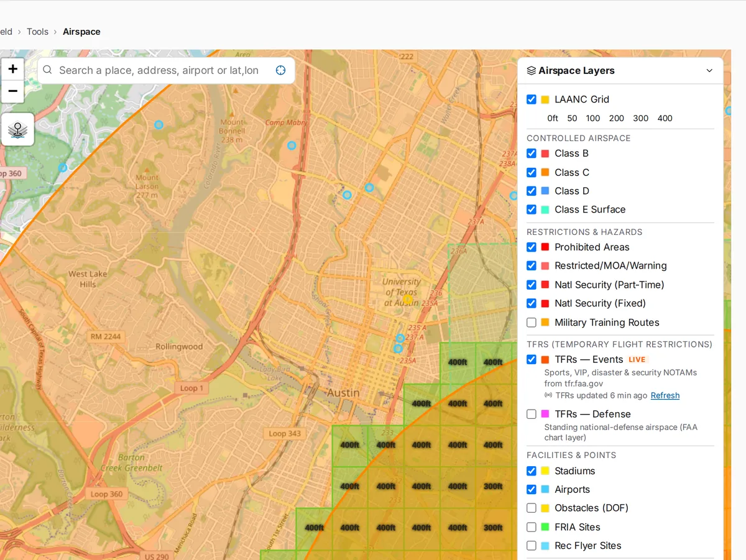The height and width of the screenshot is (560, 746).
Task: Uncheck the LAANC Grid layer
Action: coord(532,99)
